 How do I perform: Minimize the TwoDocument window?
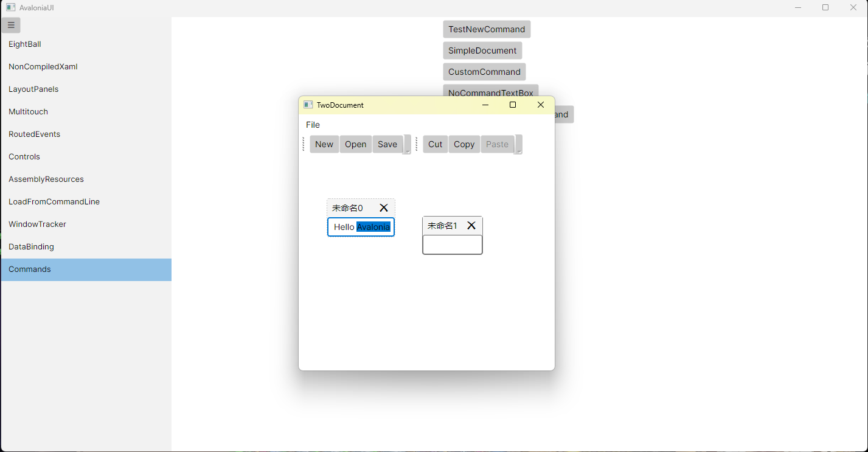point(485,105)
